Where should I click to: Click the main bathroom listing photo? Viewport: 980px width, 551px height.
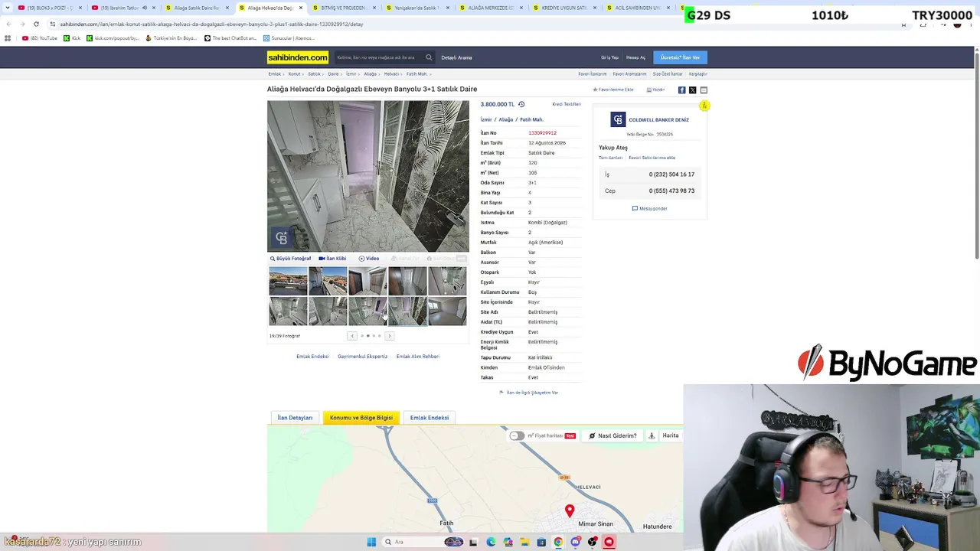click(x=367, y=176)
